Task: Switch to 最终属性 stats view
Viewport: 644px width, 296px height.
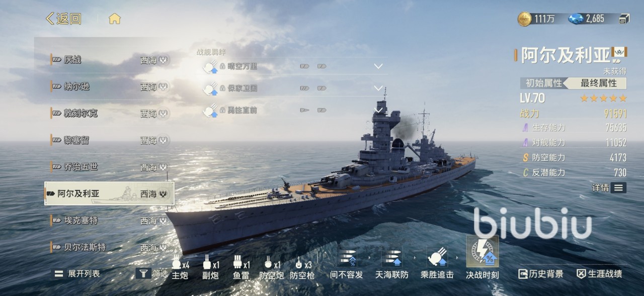Action: click(x=598, y=83)
